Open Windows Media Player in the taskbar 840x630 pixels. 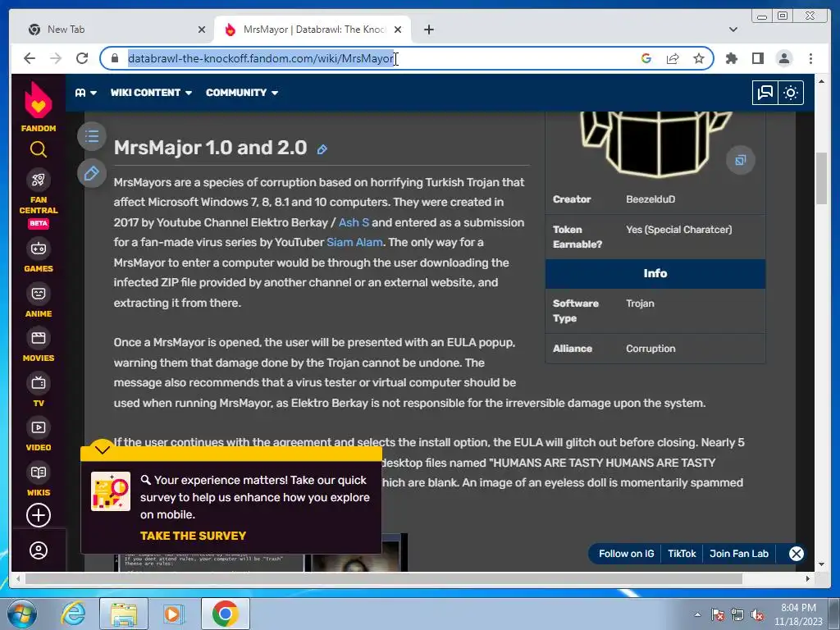(x=173, y=614)
